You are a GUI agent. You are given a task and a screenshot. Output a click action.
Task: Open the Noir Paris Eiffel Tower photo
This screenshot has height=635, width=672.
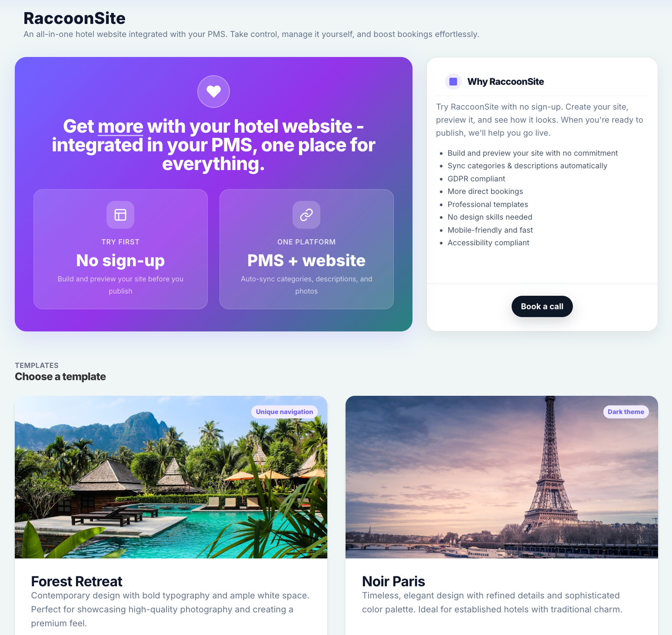coord(502,477)
